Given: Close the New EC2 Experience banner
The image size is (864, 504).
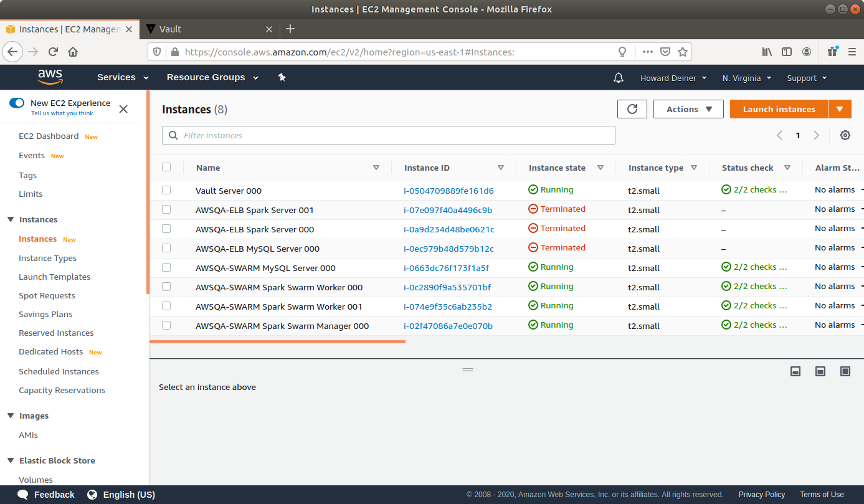Looking at the screenshot, I should [x=123, y=109].
